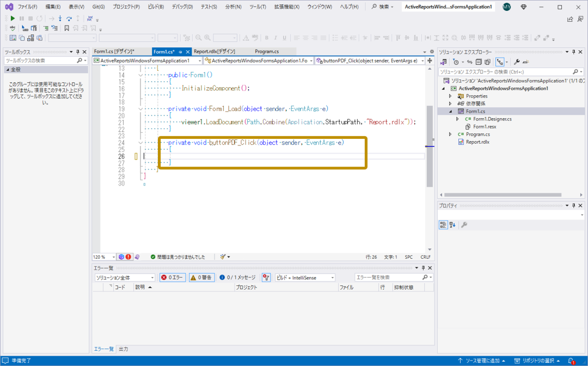Click the Step Into debug arrow
This screenshot has height=366, width=588.
point(60,19)
